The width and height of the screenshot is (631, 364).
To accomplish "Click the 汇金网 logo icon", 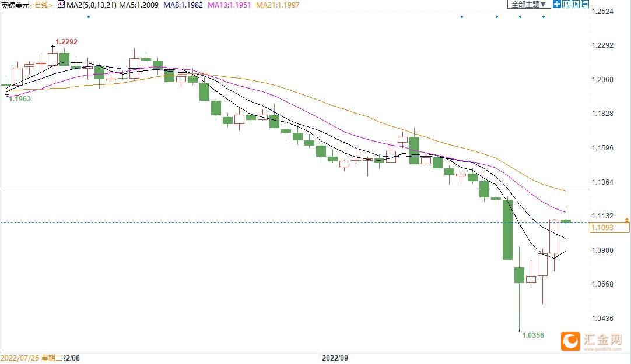I will 570,341.
